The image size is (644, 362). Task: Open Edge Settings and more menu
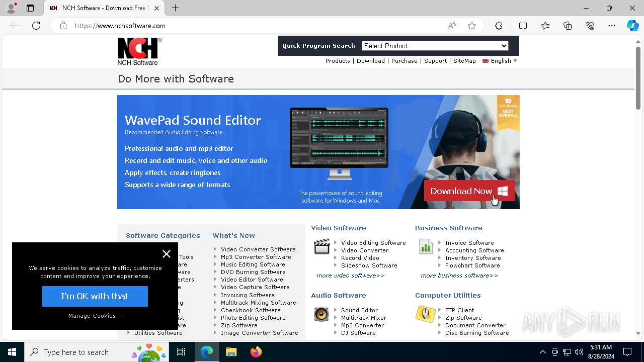coord(612,26)
